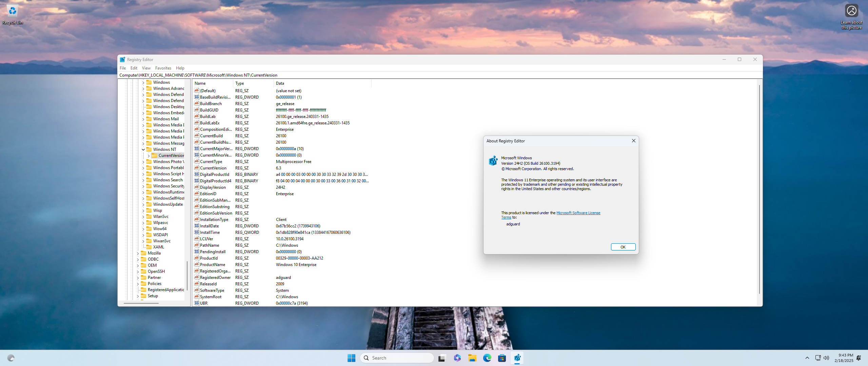The width and height of the screenshot is (868, 366).
Task: Click the Registry Editor title bar icon
Action: pos(122,59)
